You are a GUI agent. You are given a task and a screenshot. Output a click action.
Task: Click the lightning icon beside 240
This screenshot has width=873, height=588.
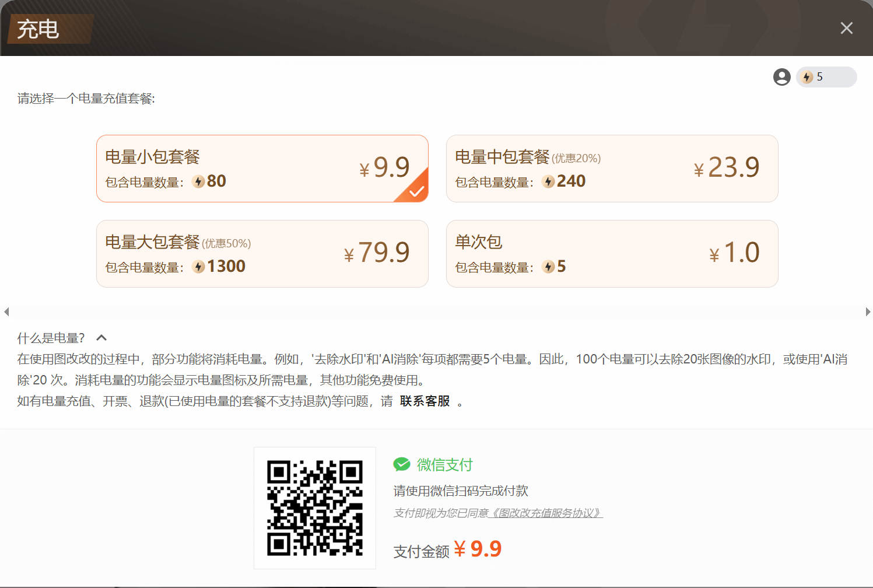(548, 181)
